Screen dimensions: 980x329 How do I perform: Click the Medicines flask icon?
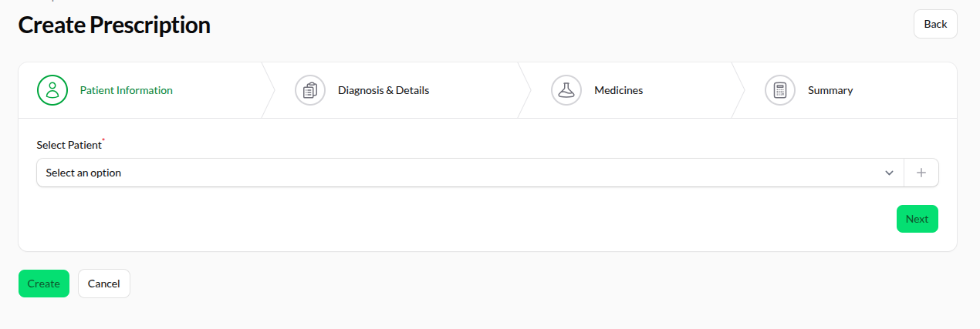tap(566, 90)
